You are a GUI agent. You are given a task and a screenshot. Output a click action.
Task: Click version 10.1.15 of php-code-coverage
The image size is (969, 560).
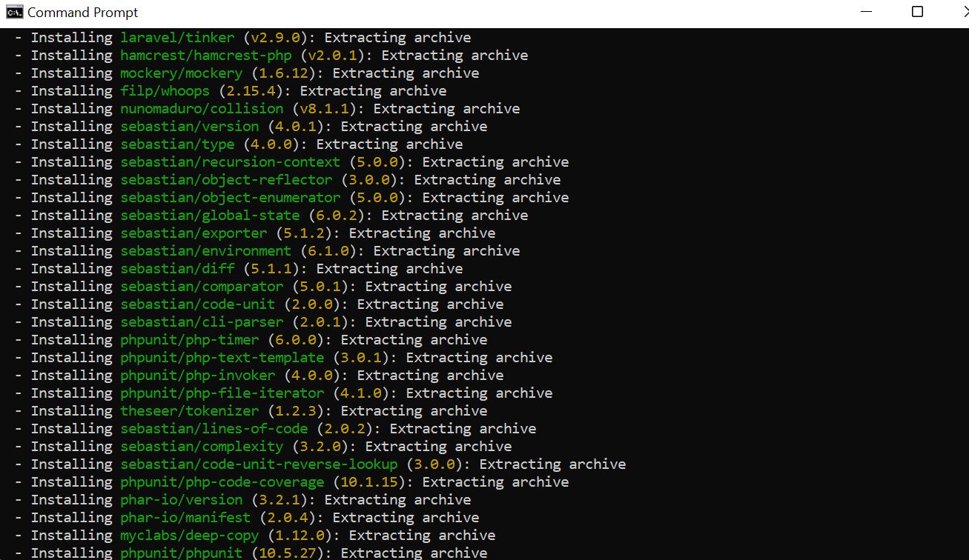pyautogui.click(x=369, y=481)
